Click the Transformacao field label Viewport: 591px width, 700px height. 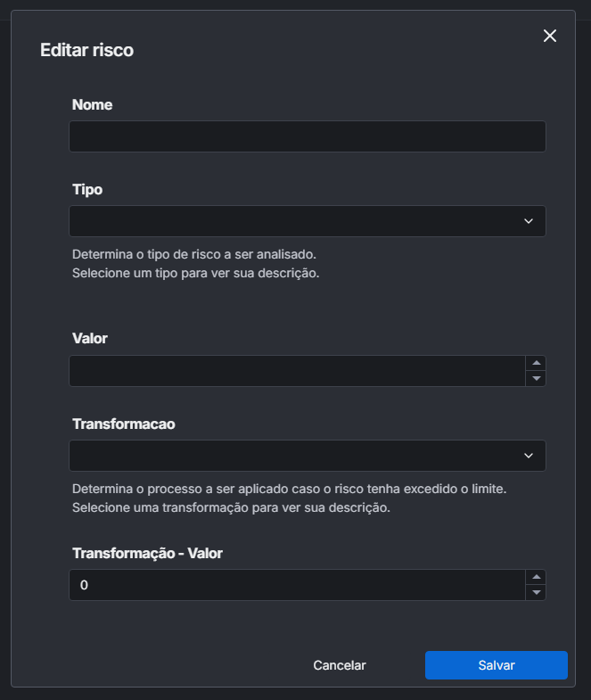(x=123, y=424)
